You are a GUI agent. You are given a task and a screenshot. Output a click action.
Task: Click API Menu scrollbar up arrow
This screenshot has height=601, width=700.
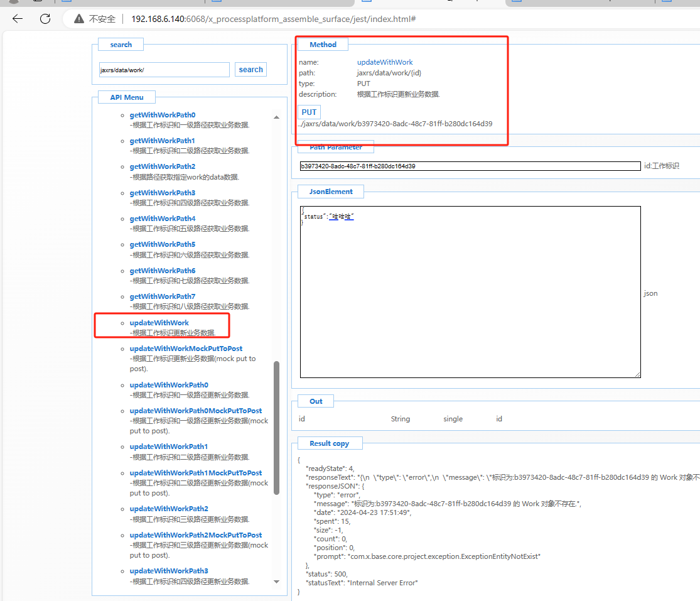click(276, 117)
